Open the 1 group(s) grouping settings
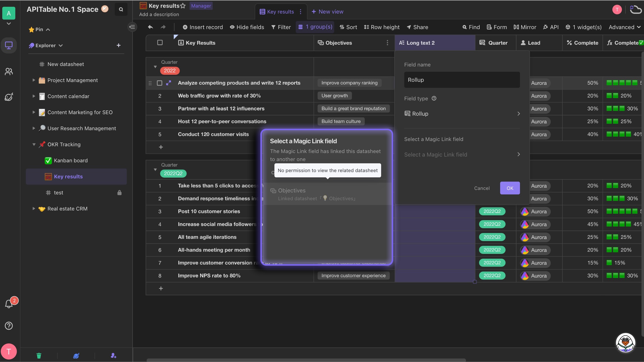This screenshot has width=644, height=362. point(315,27)
